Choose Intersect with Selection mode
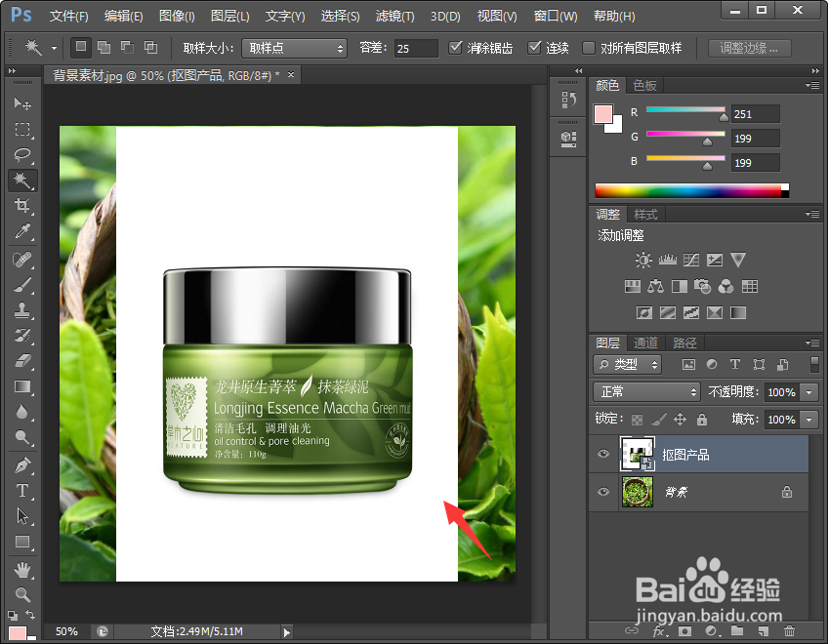828x644 pixels. [x=151, y=48]
